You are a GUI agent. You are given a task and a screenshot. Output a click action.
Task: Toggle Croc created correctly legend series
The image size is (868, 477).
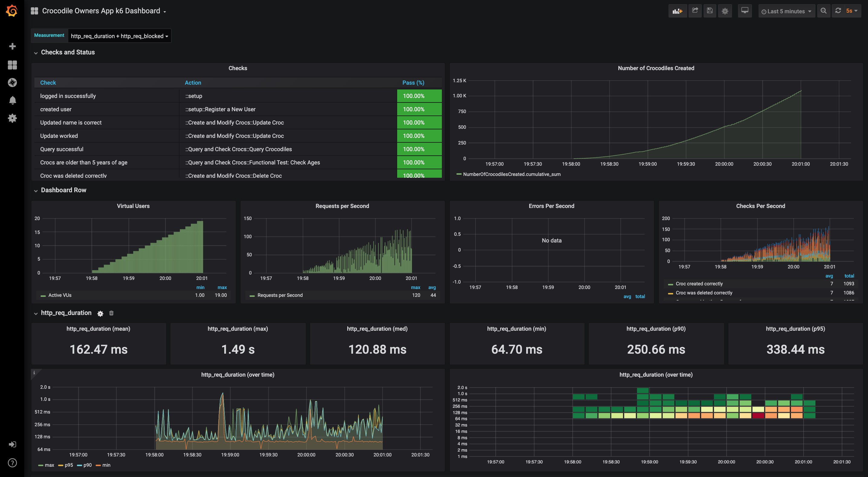[699, 284]
